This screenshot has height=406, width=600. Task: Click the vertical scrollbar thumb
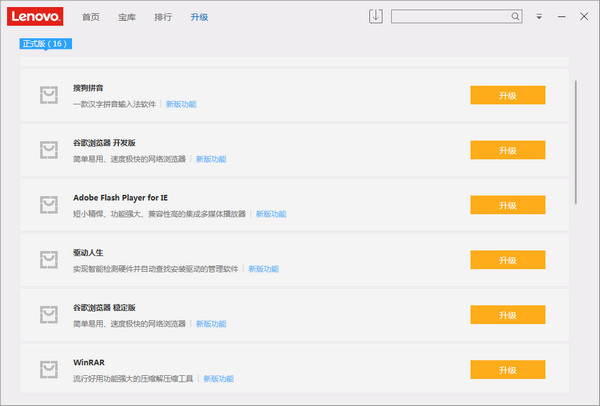(x=576, y=142)
